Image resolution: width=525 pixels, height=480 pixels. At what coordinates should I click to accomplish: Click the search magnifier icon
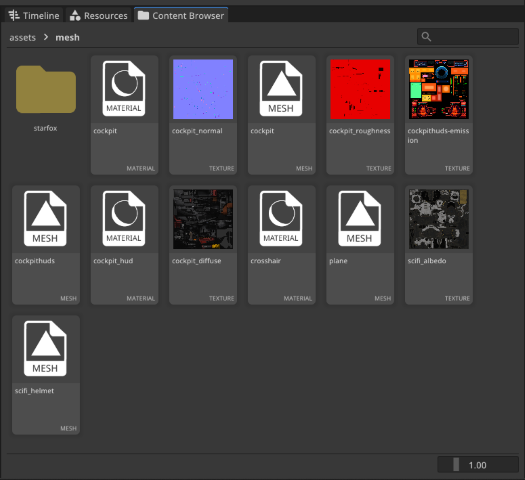(426, 36)
